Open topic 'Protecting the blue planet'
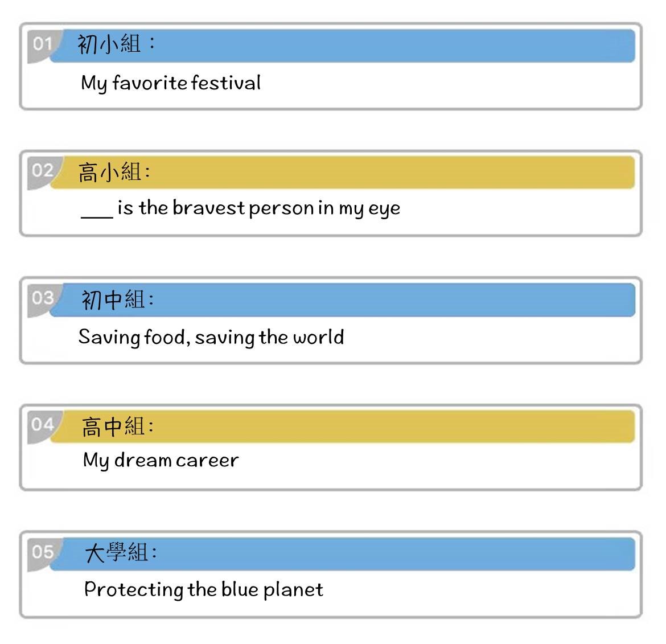This screenshot has height=644, width=666. point(203,590)
